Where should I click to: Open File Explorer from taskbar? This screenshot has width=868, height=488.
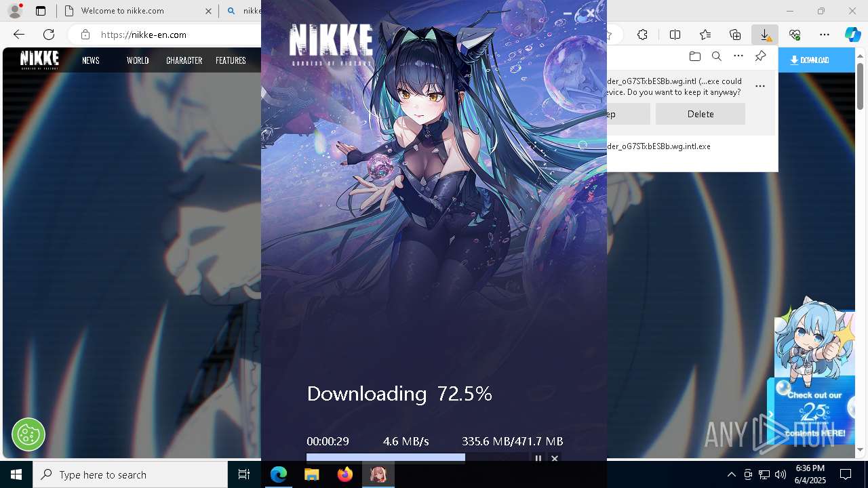point(312,474)
